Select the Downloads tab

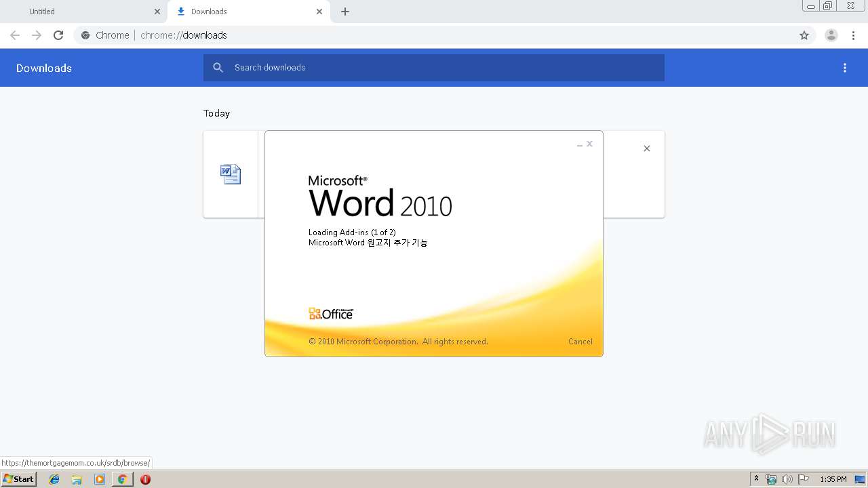pyautogui.click(x=249, y=12)
